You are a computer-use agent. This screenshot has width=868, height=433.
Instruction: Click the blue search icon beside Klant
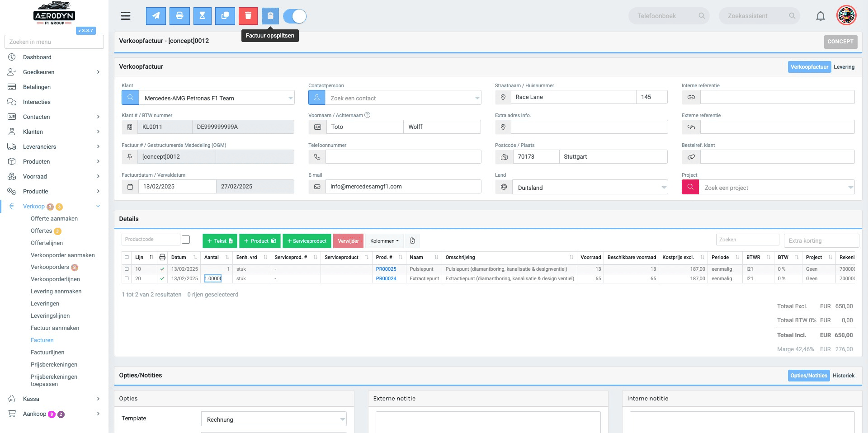(x=130, y=98)
